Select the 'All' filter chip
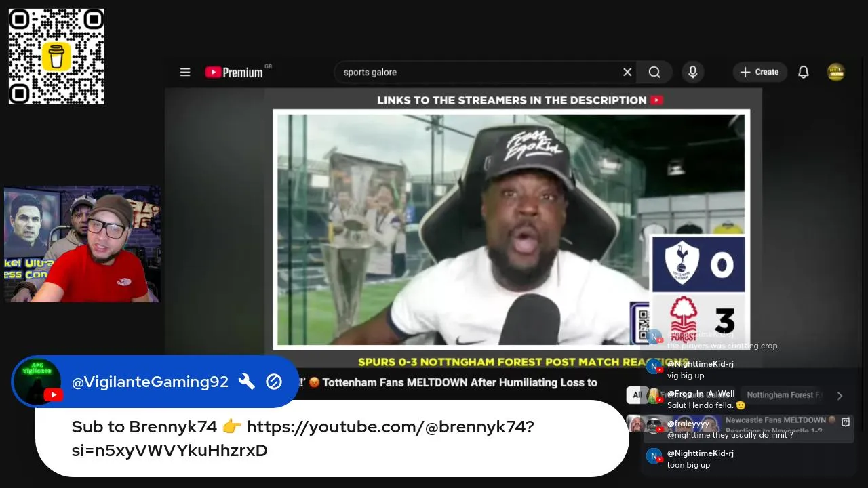This screenshot has width=868, height=488. point(637,394)
